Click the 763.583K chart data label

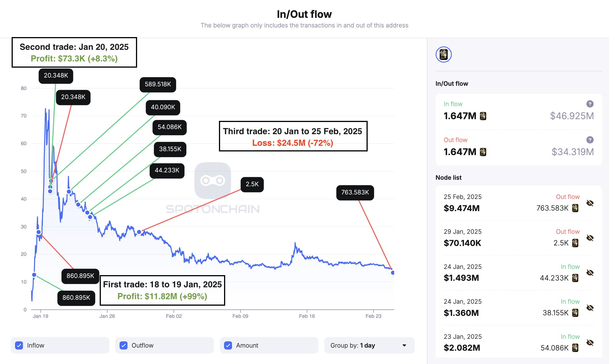[355, 192]
